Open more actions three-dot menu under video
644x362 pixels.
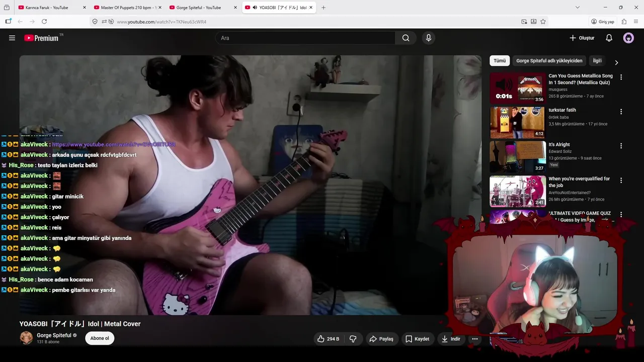point(474,339)
